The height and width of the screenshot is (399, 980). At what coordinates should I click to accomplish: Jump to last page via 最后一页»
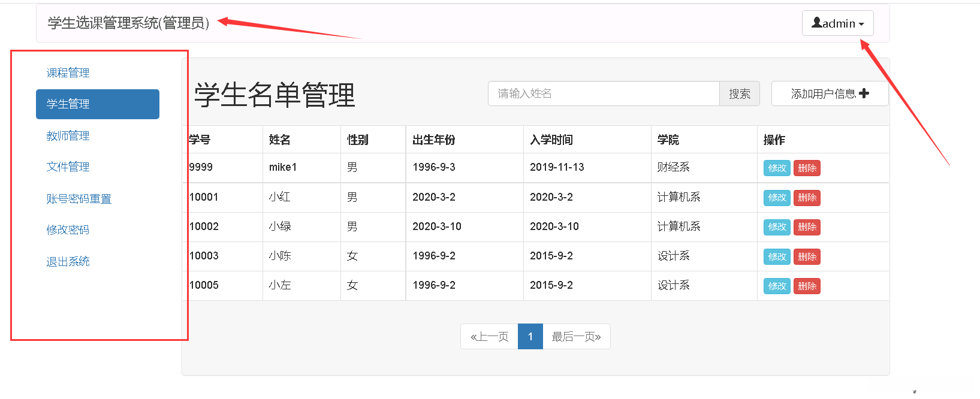point(577,337)
